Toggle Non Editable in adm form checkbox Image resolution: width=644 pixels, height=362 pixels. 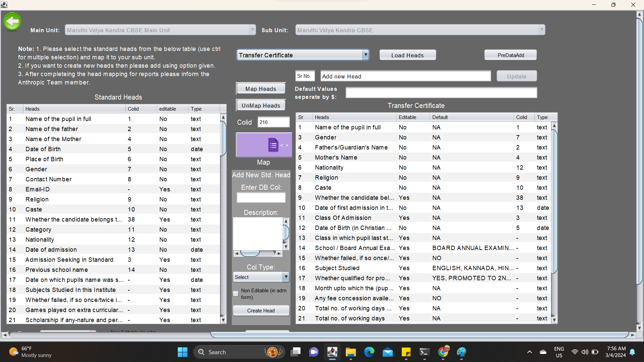click(236, 294)
